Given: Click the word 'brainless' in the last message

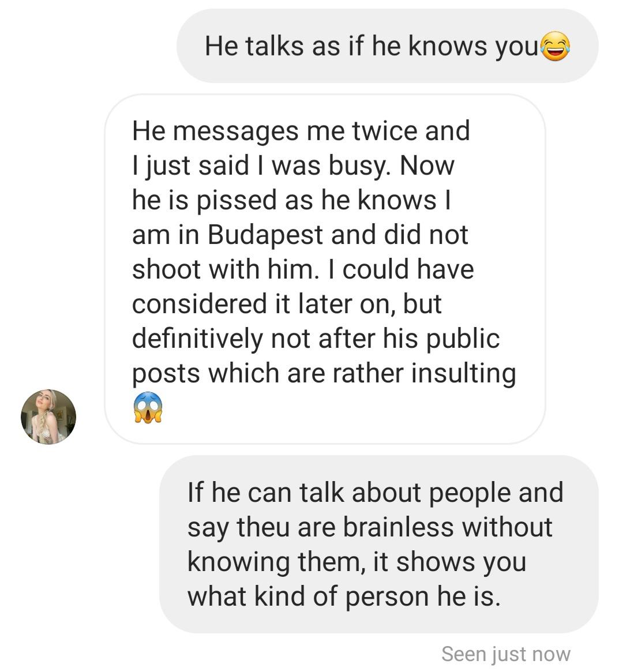Looking at the screenshot, I should 398,527.
